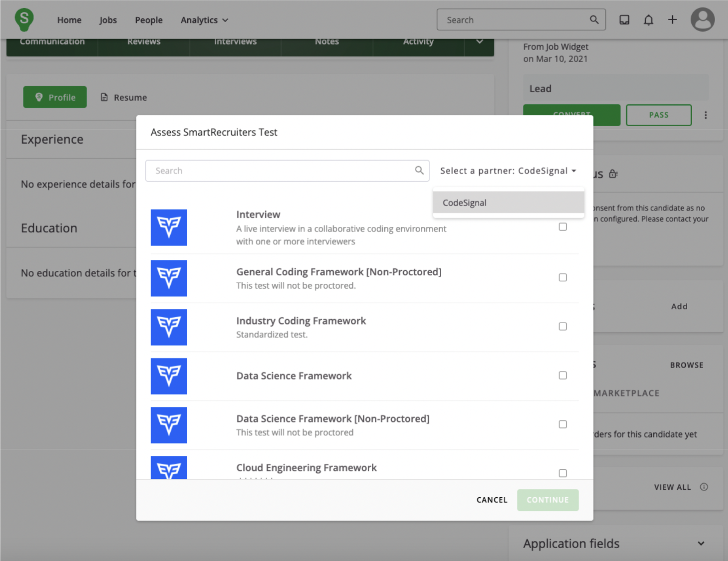Click the Industry Coding Framework title
This screenshot has height=561, width=728.
point(301,321)
